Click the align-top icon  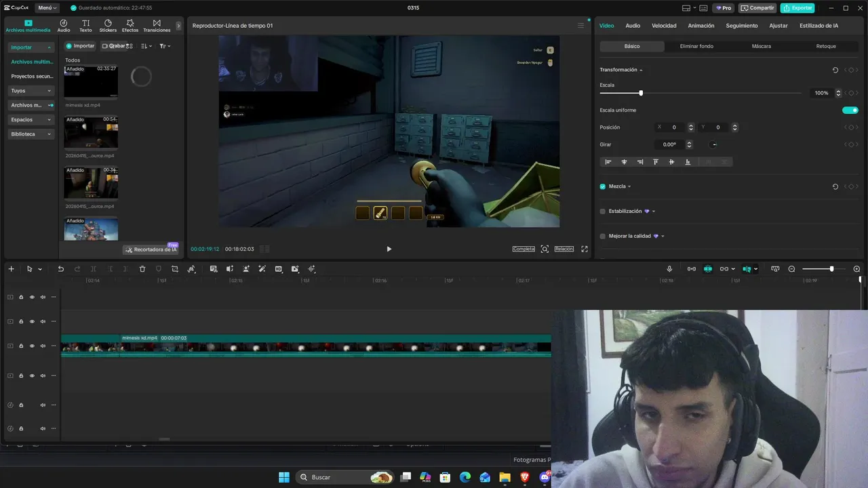(656, 162)
